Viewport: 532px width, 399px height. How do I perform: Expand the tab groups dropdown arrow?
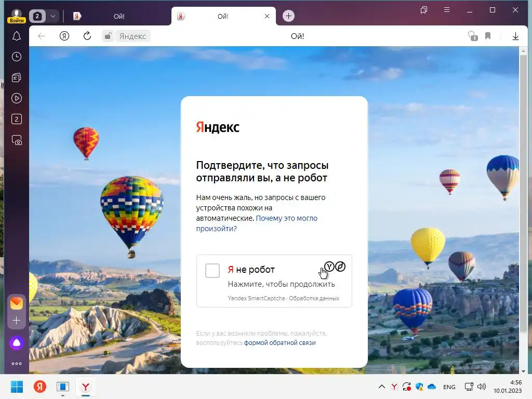[x=53, y=16]
